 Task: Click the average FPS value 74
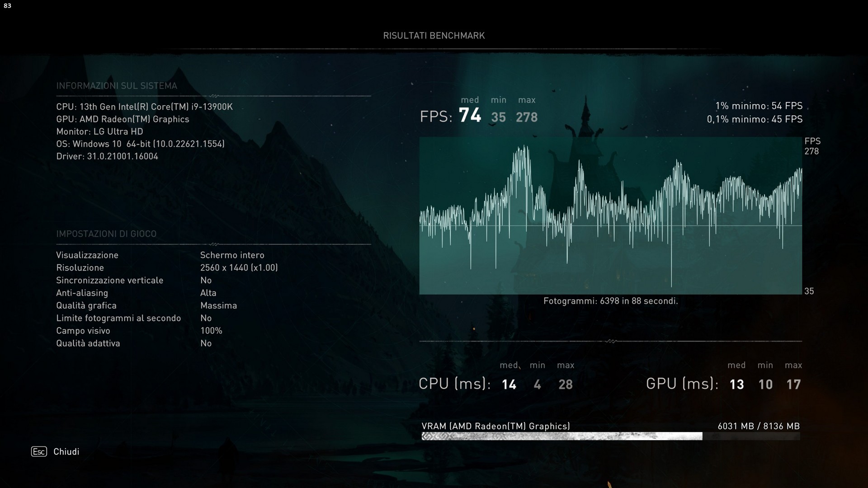[470, 115]
